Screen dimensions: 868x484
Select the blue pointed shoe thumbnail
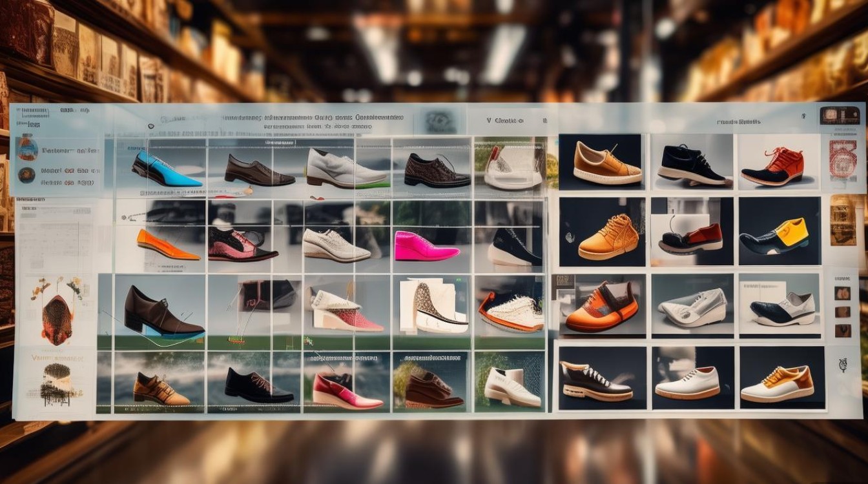tap(166, 169)
